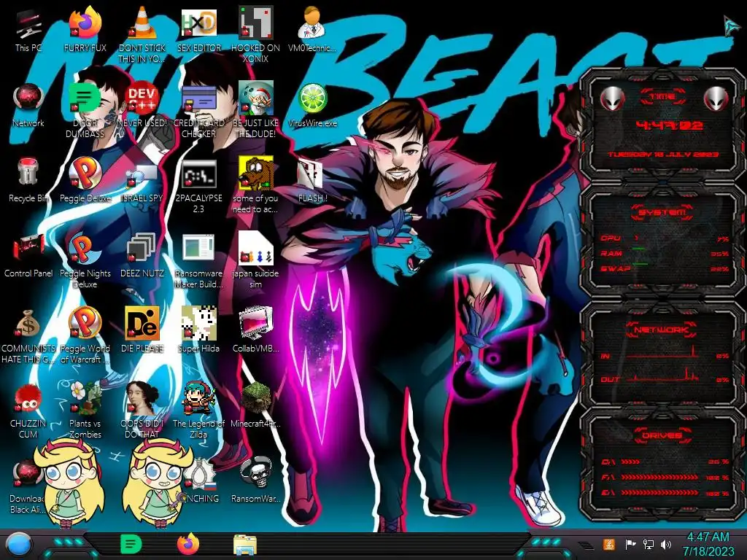Launch the red fuzzball Chuzzle shortcut

click(28, 411)
